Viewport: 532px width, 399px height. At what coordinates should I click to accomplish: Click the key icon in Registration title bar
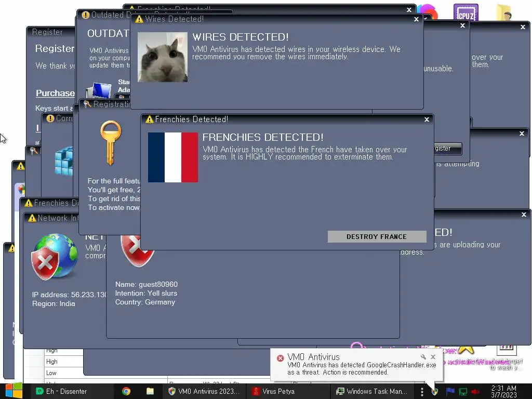87,104
